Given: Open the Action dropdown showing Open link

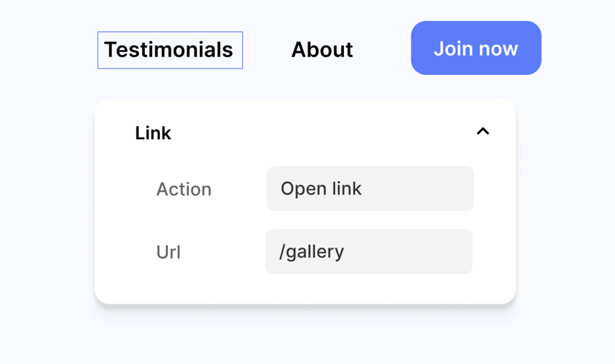Looking at the screenshot, I should (370, 189).
